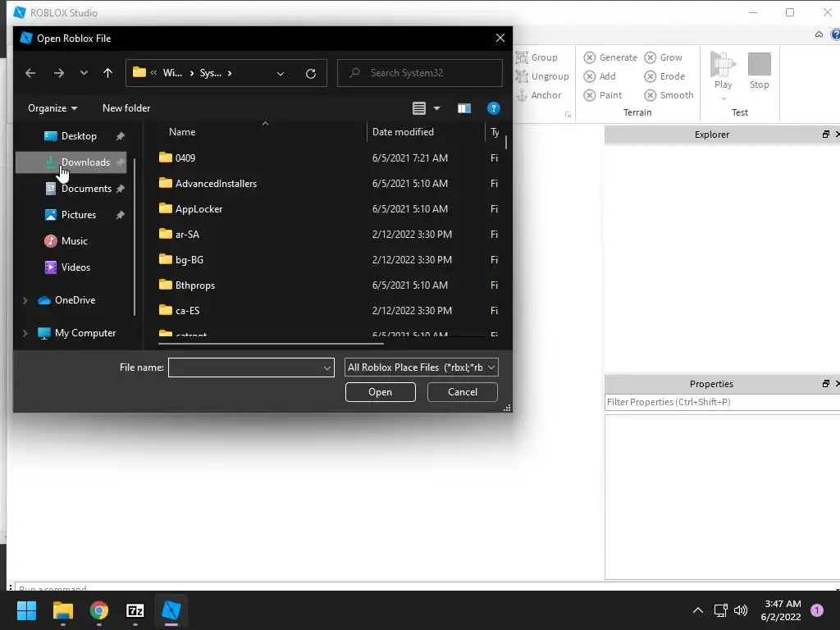This screenshot has height=630, width=840.
Task: Open 7-Zip from taskbar
Action: (x=135, y=610)
